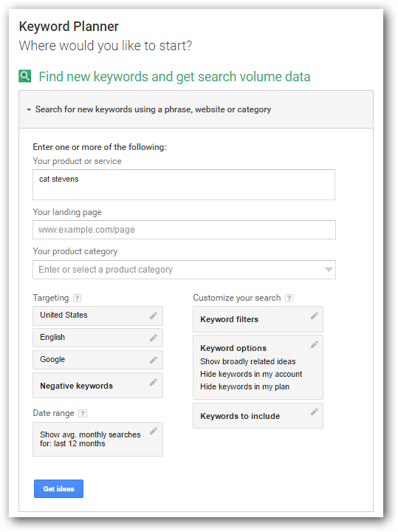Click the product or service text box
Image resolution: width=398 pixels, height=532 pixels.
point(184,185)
